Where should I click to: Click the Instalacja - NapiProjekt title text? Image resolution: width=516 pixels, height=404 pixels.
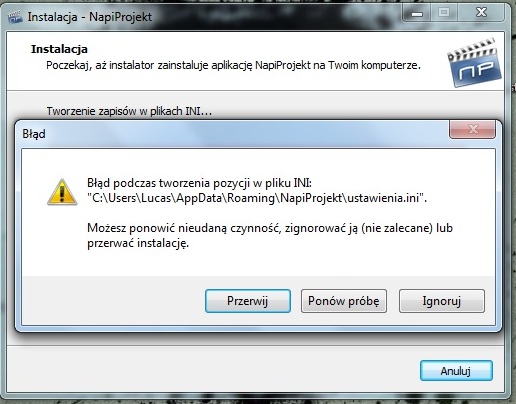click(90, 17)
